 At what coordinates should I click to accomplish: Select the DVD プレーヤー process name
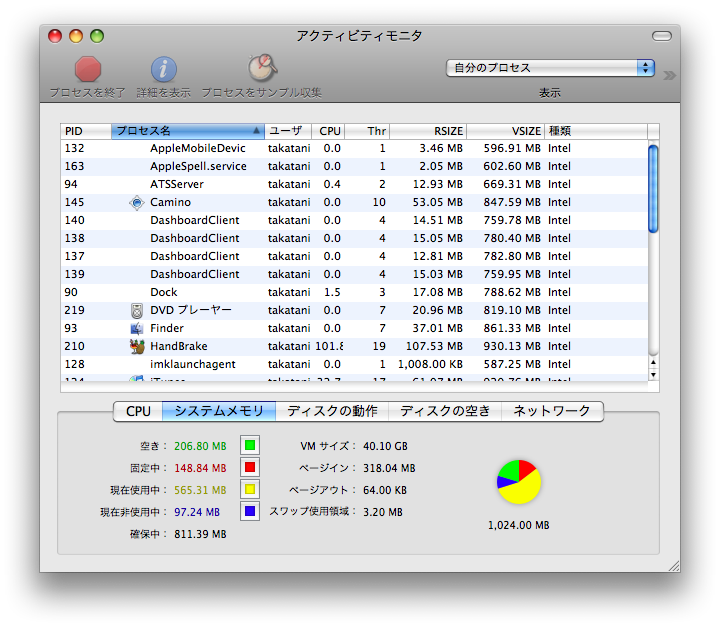click(191, 310)
